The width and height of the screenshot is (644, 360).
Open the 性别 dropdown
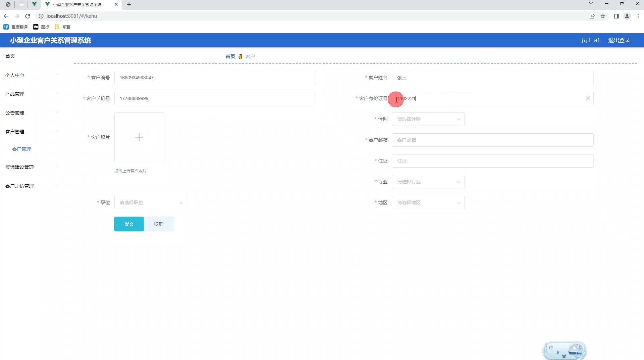(428, 119)
